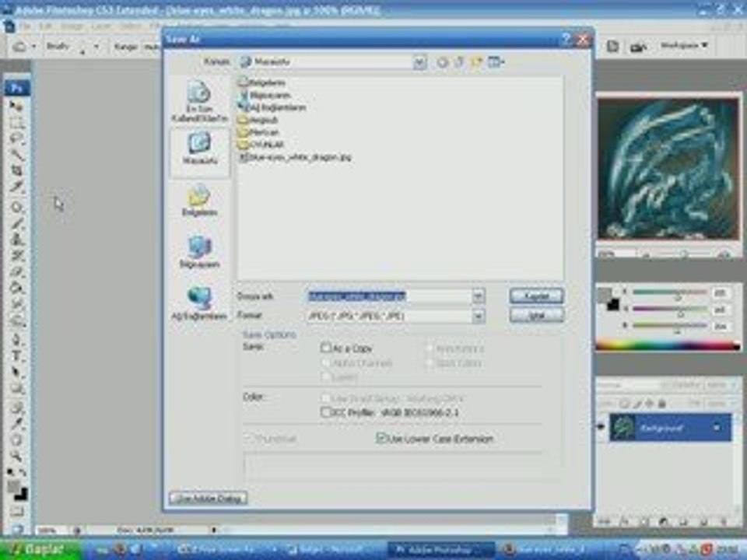Click the dialog's question mark help button

pos(566,40)
